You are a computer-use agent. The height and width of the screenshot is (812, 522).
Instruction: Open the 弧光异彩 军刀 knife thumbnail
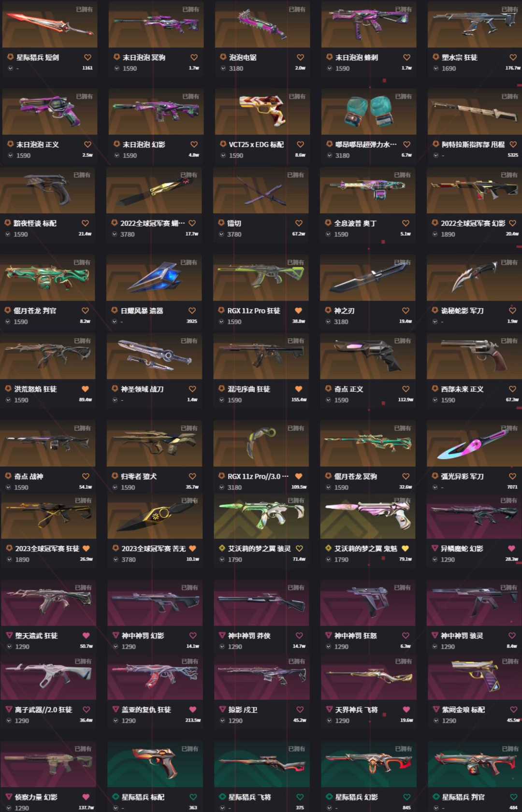coord(474,443)
